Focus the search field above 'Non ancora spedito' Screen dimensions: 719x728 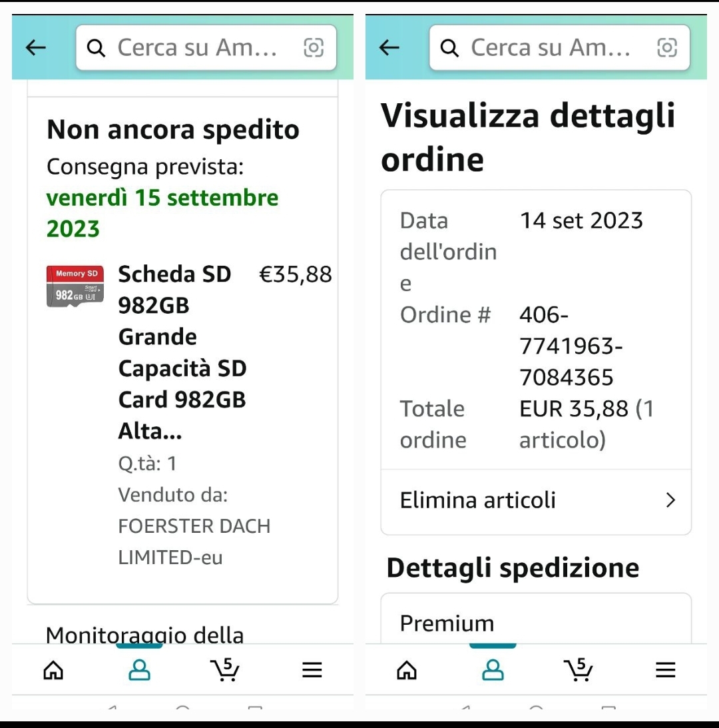coord(197,48)
